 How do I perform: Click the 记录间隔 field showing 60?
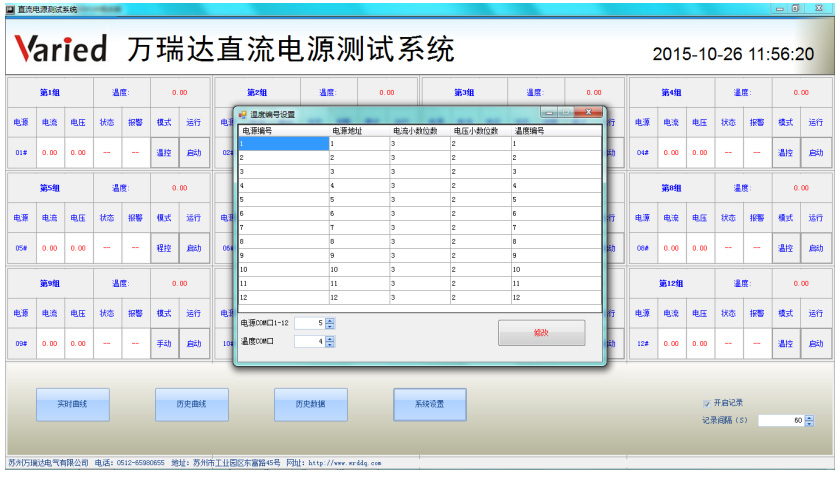point(782,421)
